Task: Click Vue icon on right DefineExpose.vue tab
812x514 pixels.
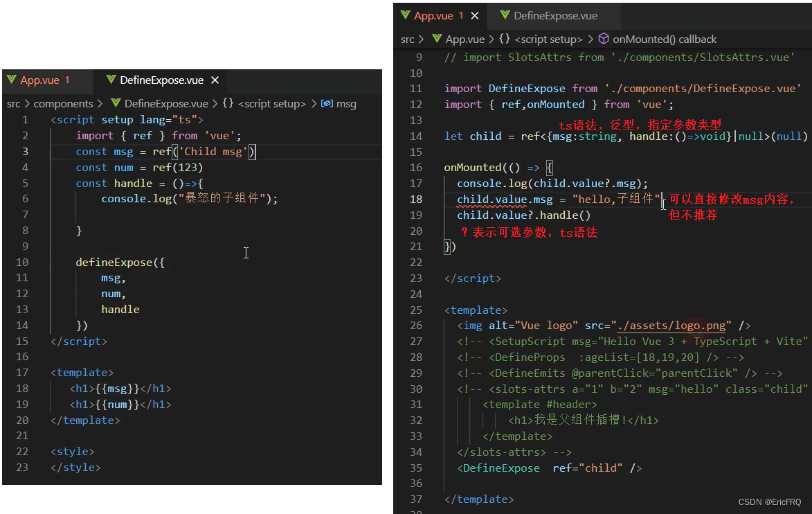Action: pos(505,15)
